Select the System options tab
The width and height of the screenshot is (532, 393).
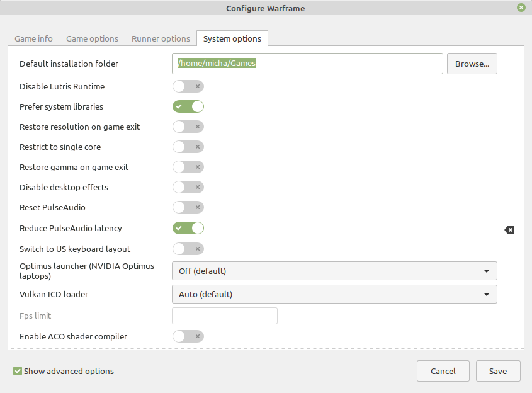[232, 38]
